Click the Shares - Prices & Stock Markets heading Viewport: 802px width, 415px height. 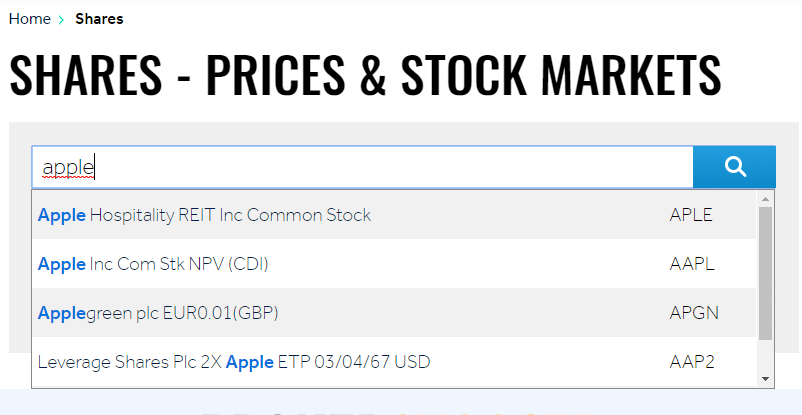(x=365, y=74)
